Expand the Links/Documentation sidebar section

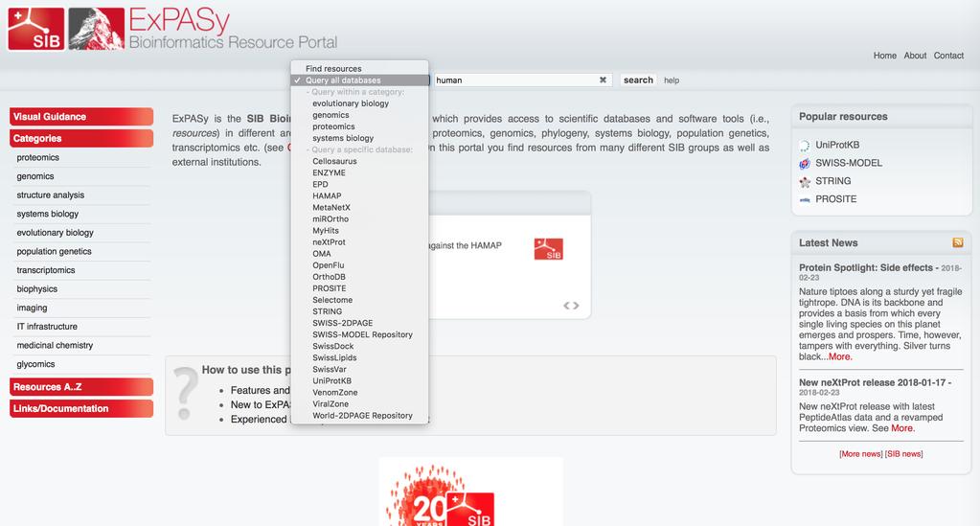(x=81, y=408)
